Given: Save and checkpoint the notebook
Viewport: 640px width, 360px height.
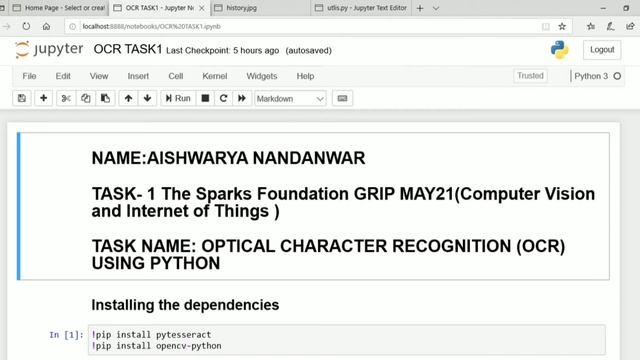Looking at the screenshot, I should [22, 98].
